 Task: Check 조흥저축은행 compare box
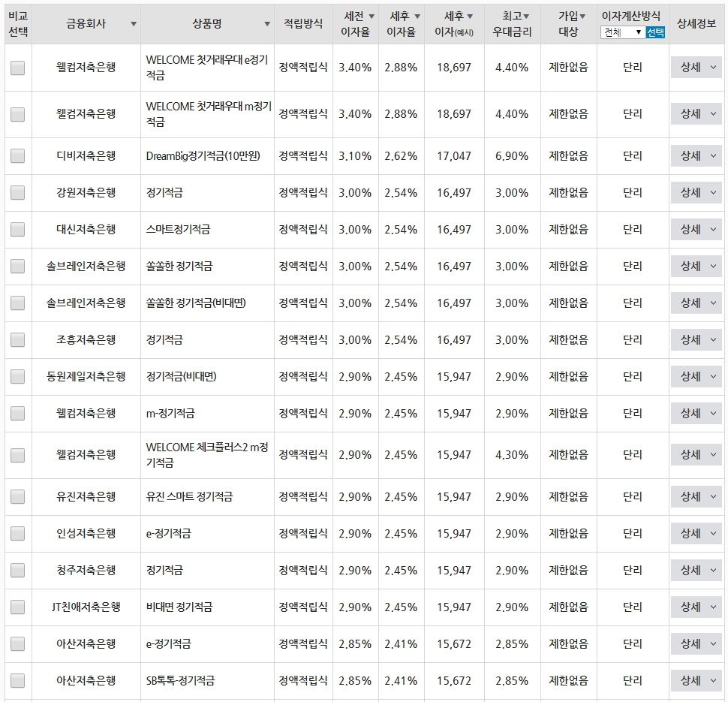[x=18, y=339]
